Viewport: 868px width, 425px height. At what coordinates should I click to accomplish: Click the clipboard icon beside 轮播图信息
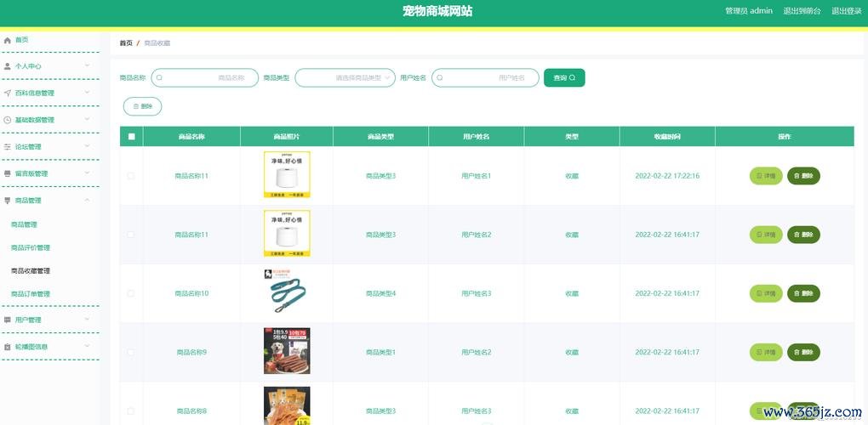[7, 347]
